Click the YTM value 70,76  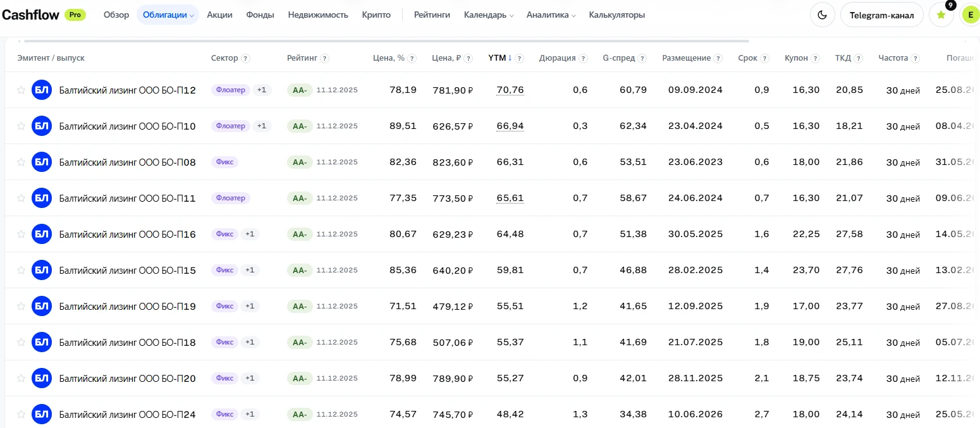[x=510, y=90]
